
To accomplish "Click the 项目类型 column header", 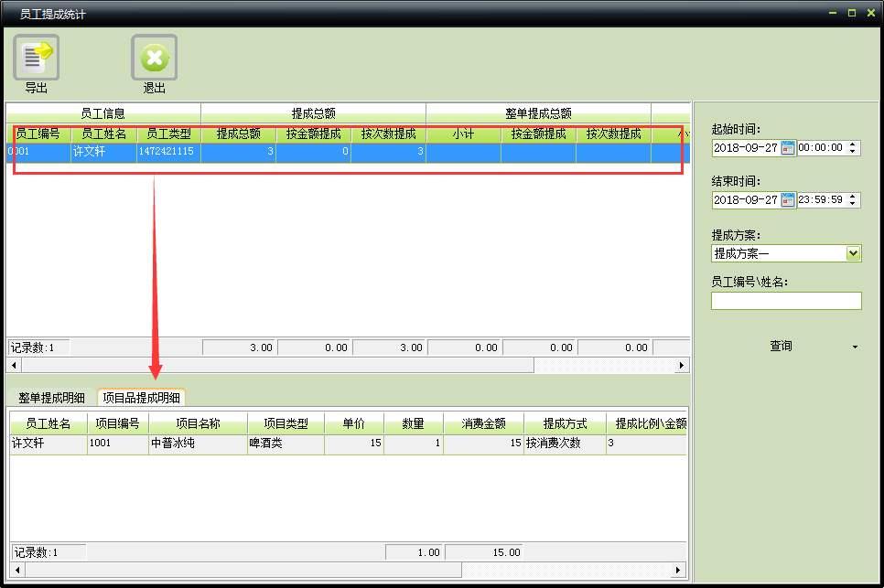I will pos(286,423).
